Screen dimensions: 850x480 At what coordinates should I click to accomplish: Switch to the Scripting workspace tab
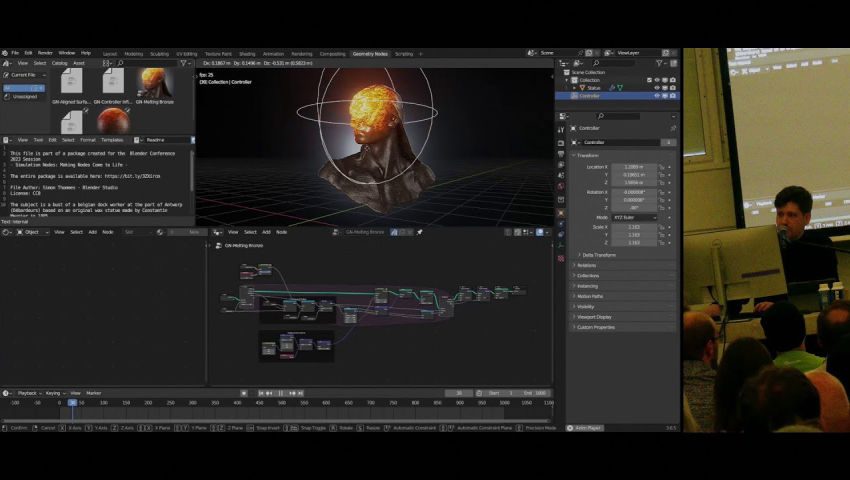(404, 54)
